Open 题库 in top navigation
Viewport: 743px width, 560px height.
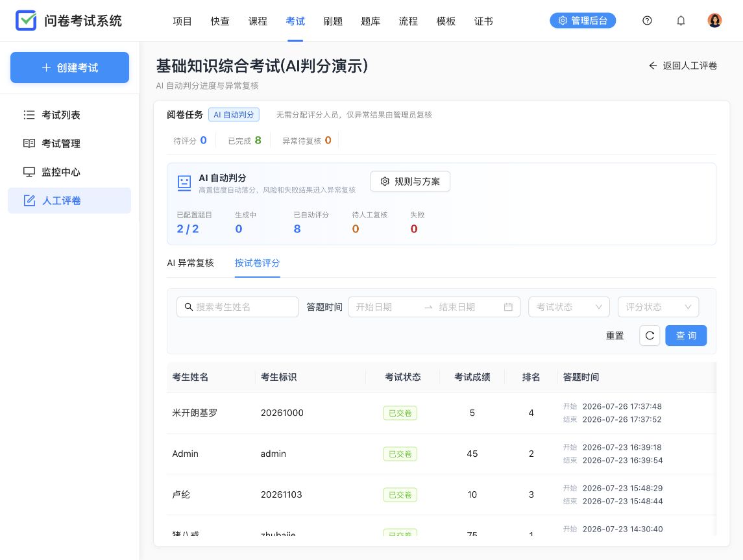click(x=371, y=21)
